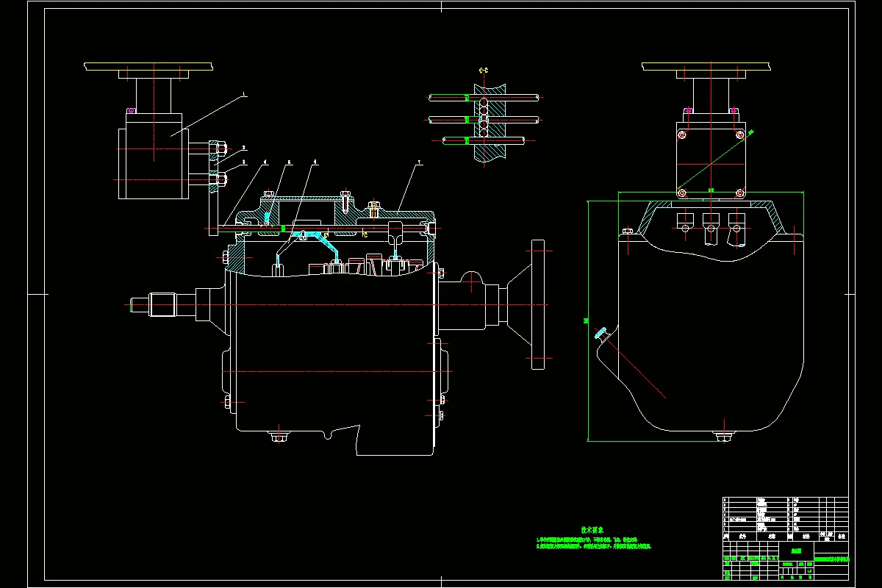The width and height of the screenshot is (882, 588).
Task: Select the C-C shift rail section view drawing
Action: (485, 121)
